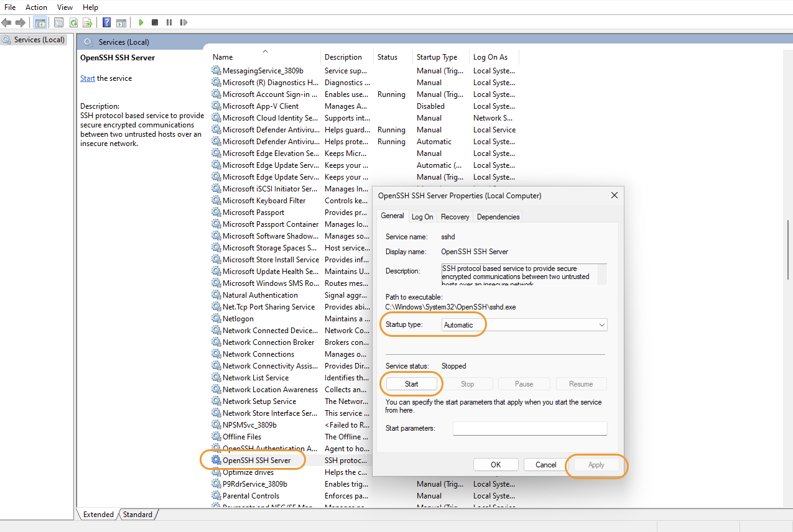Click the gear icon beside Natural Authentication
Screen dimensions: 793x532
[216, 295]
